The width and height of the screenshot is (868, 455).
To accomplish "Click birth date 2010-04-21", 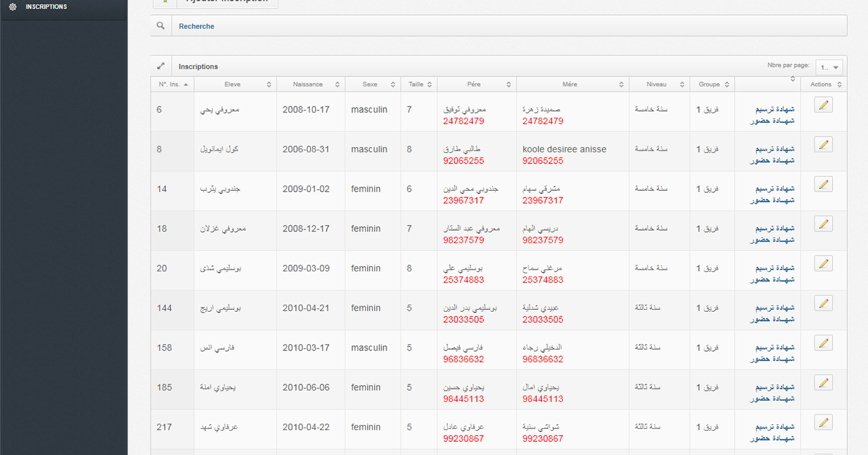I will coord(306,308).
